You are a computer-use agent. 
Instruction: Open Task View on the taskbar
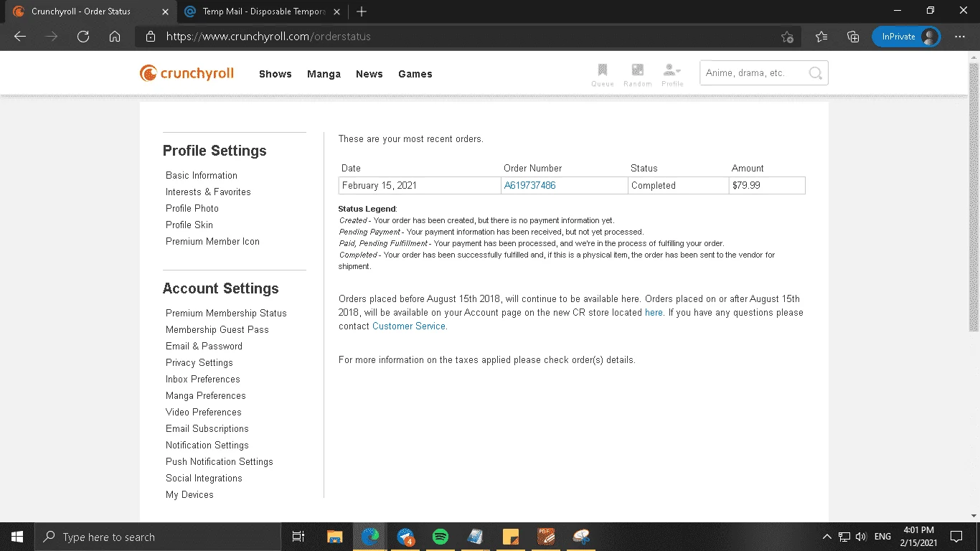point(298,537)
